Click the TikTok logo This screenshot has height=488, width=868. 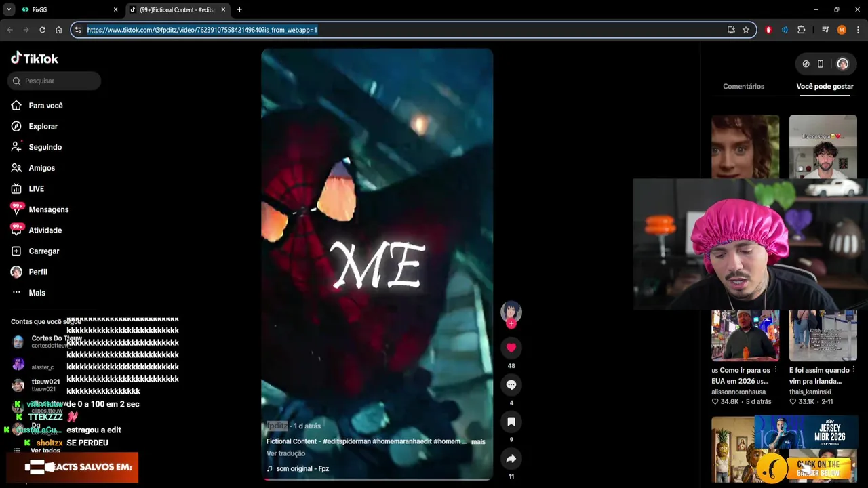(x=35, y=58)
